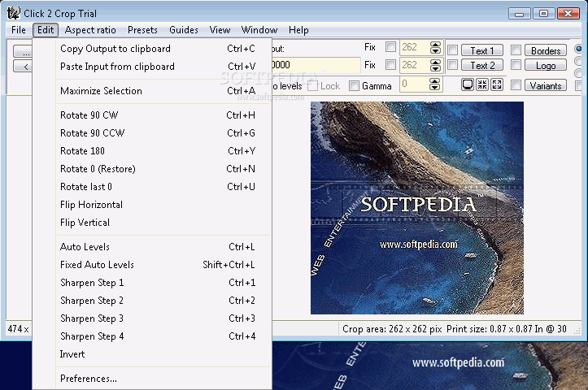Increase the Gamma value with the up arrow

pos(434,81)
